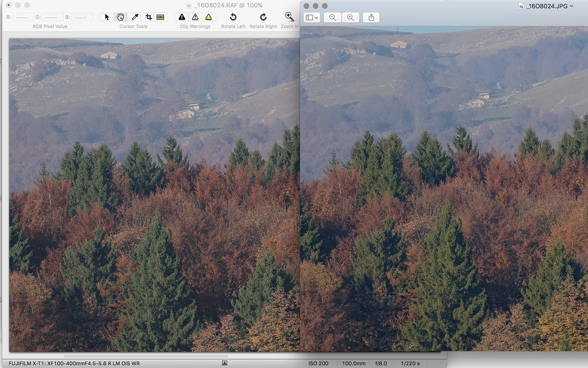The image size is (588, 368).
Task: Click the R pixel value field
Action: point(23,17)
